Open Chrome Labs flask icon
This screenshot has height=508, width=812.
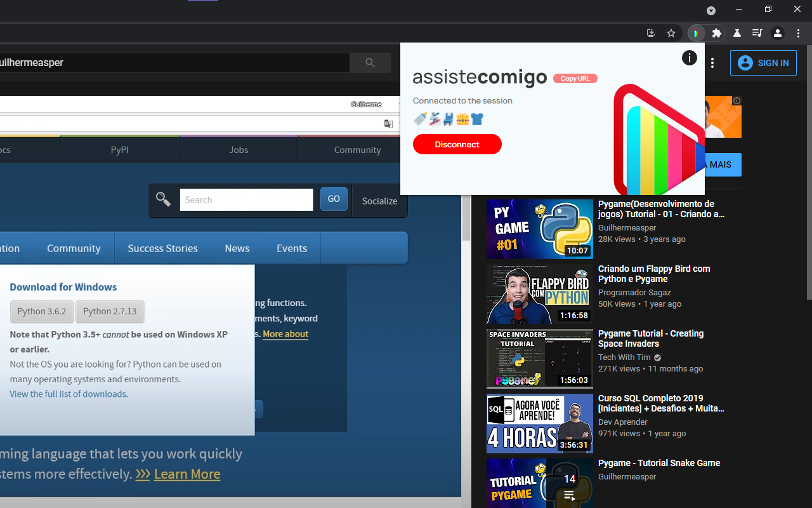click(x=737, y=33)
